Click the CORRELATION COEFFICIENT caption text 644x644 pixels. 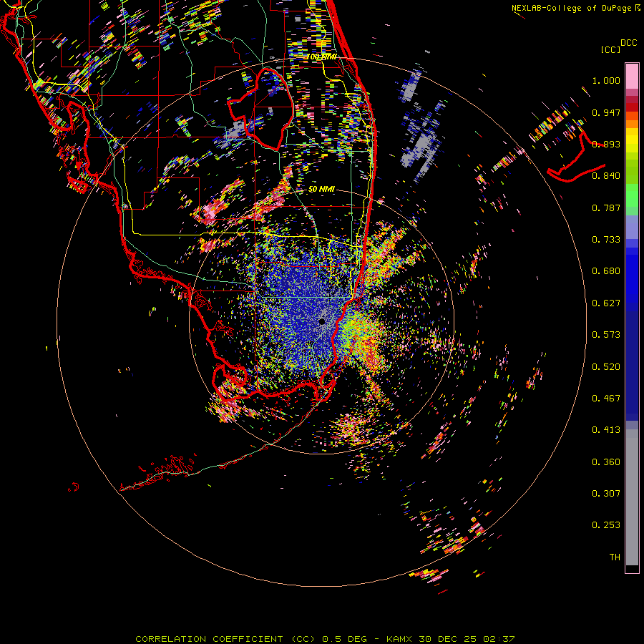(325, 639)
